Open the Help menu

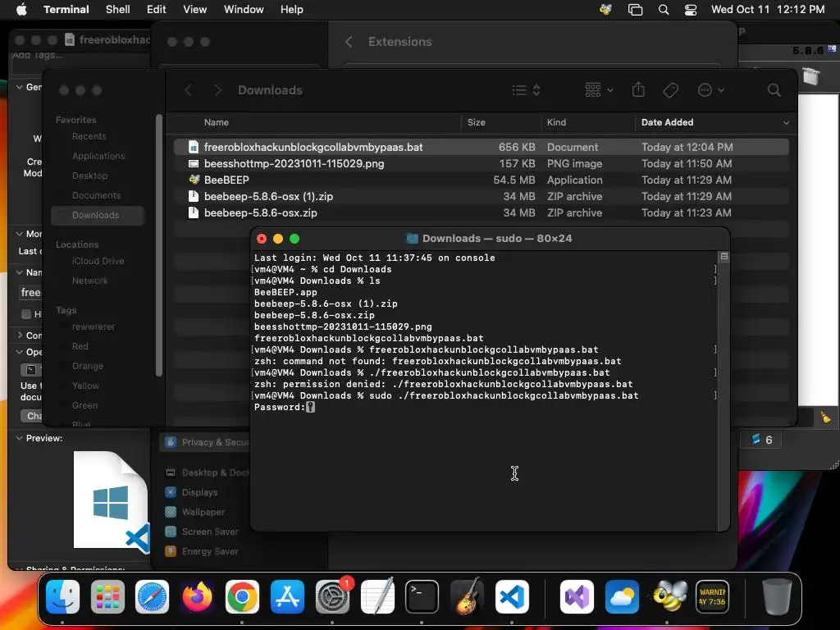coord(292,10)
